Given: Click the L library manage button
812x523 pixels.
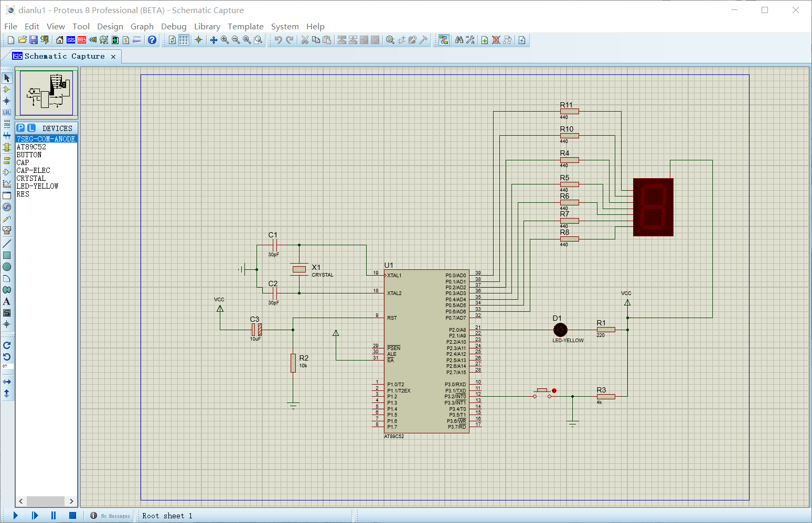Looking at the screenshot, I should pyautogui.click(x=31, y=128).
